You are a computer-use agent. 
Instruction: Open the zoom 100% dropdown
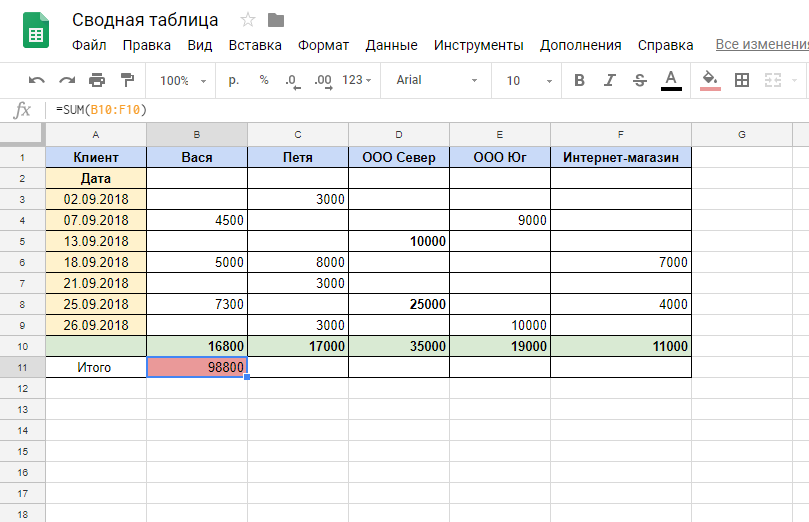coord(183,80)
